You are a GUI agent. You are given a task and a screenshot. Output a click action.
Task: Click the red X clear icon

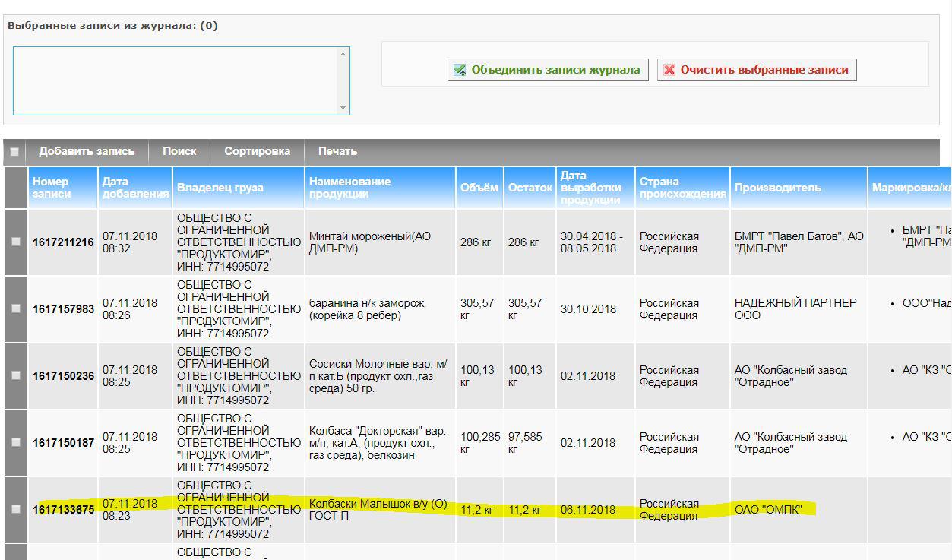point(669,70)
